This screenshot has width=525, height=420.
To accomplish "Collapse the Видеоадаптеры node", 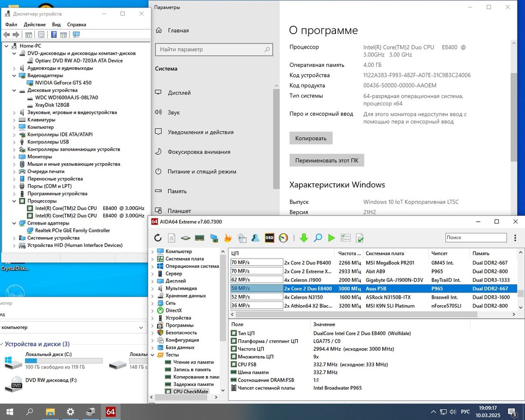I will point(14,75).
